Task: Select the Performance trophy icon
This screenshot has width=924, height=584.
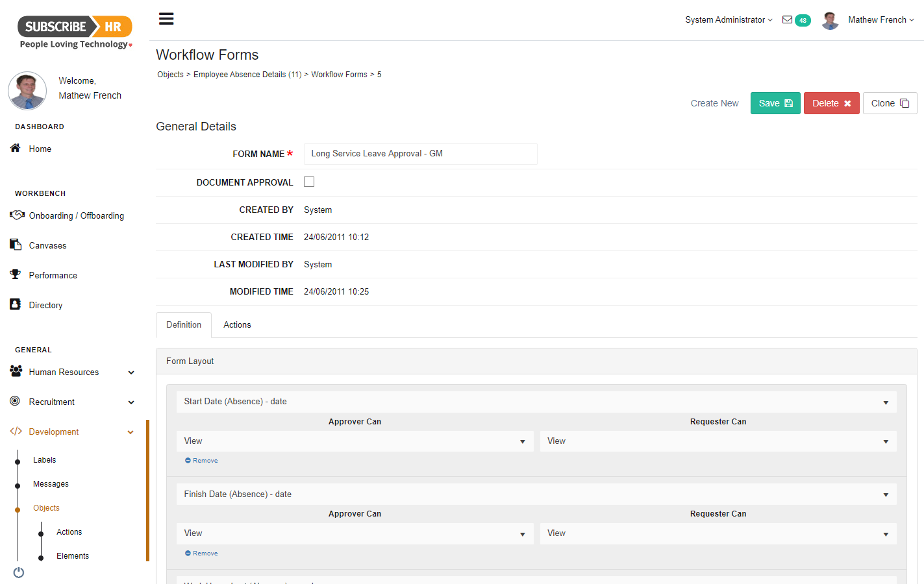Action: coord(15,274)
